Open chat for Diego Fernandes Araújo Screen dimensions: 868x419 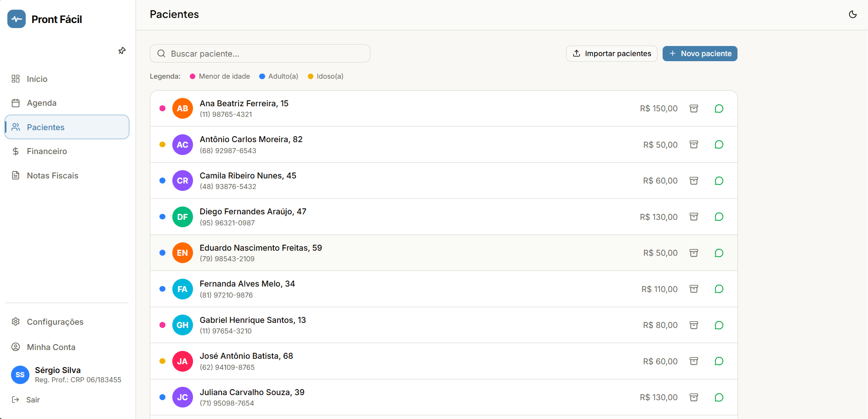click(x=719, y=217)
